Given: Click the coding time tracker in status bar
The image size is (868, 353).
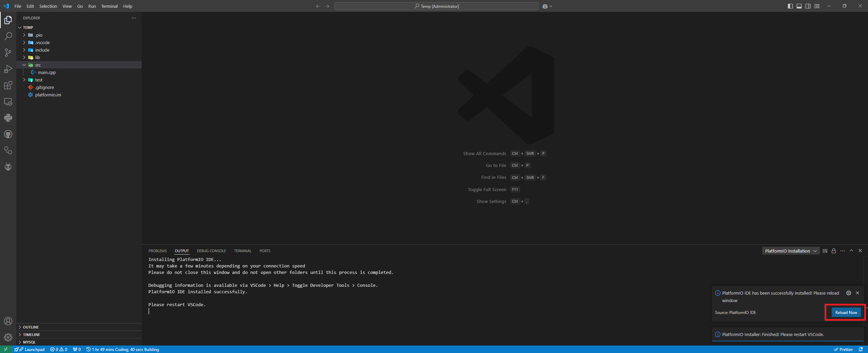Looking at the screenshot, I should click(x=123, y=349).
